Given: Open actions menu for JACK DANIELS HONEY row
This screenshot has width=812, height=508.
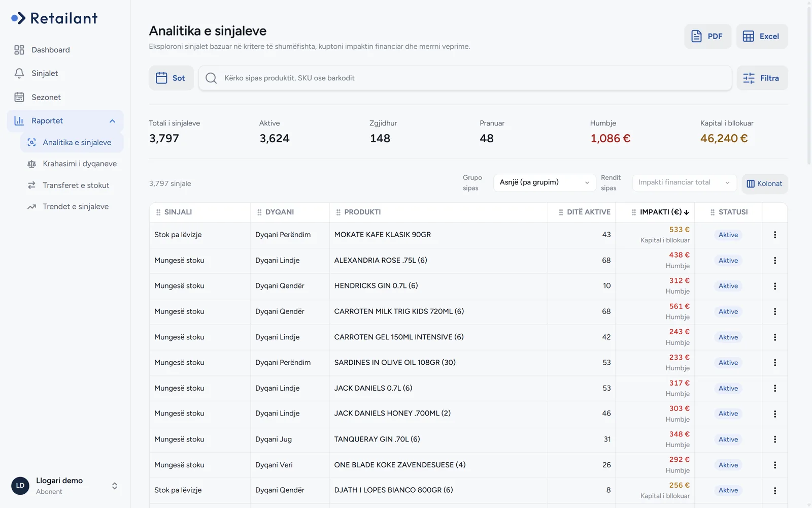Looking at the screenshot, I should click(x=775, y=414).
